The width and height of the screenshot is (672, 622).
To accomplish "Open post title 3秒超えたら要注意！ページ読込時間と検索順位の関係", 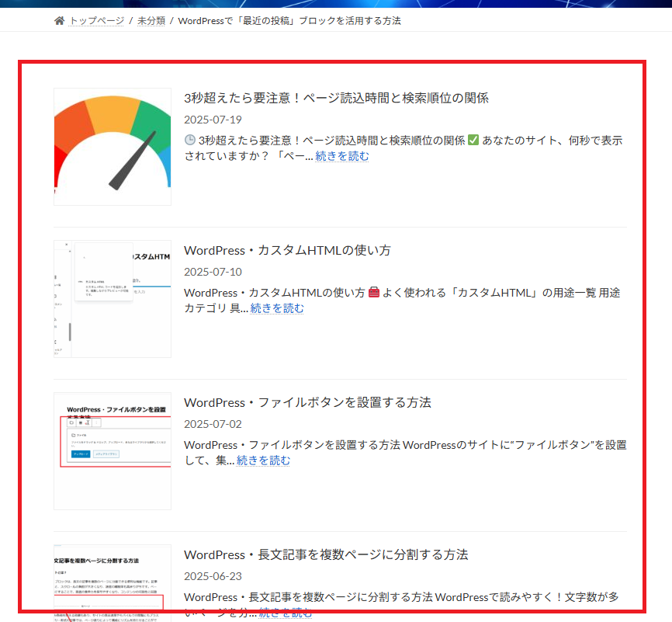I will (337, 98).
